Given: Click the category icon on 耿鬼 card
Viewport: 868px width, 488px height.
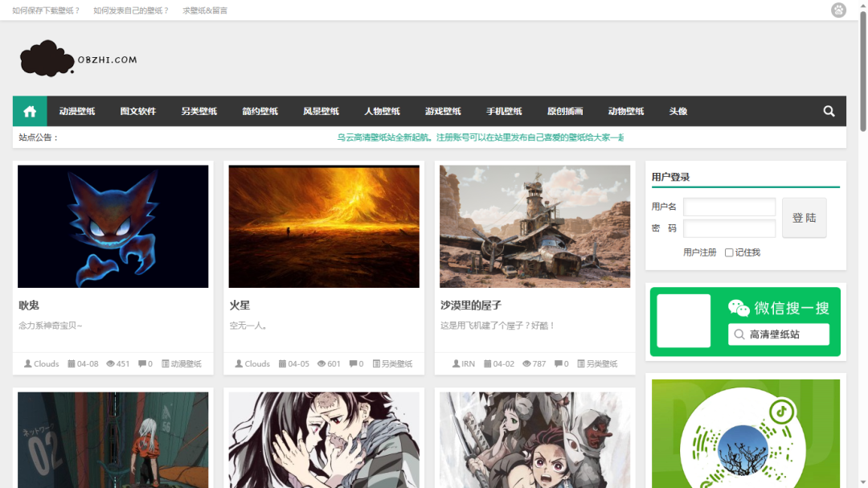Looking at the screenshot, I should [165, 364].
